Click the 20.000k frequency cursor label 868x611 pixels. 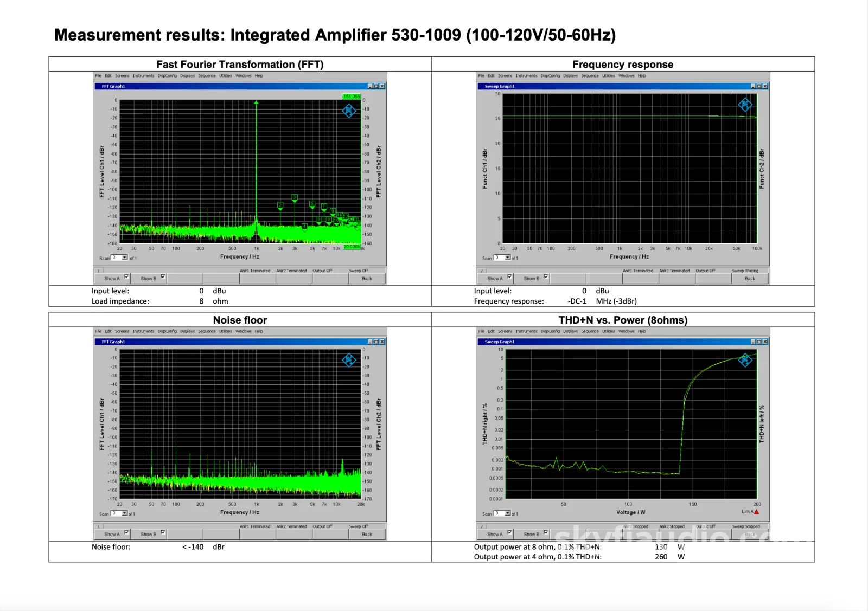click(x=352, y=247)
